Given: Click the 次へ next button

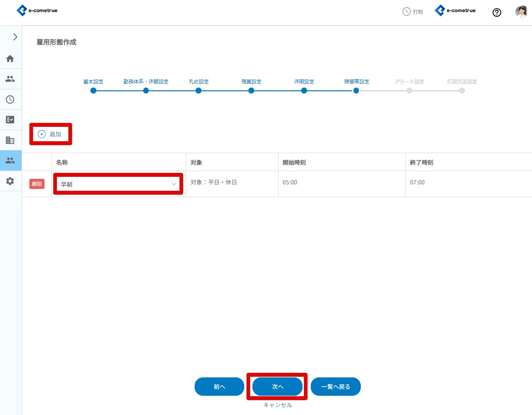Looking at the screenshot, I should (277, 387).
